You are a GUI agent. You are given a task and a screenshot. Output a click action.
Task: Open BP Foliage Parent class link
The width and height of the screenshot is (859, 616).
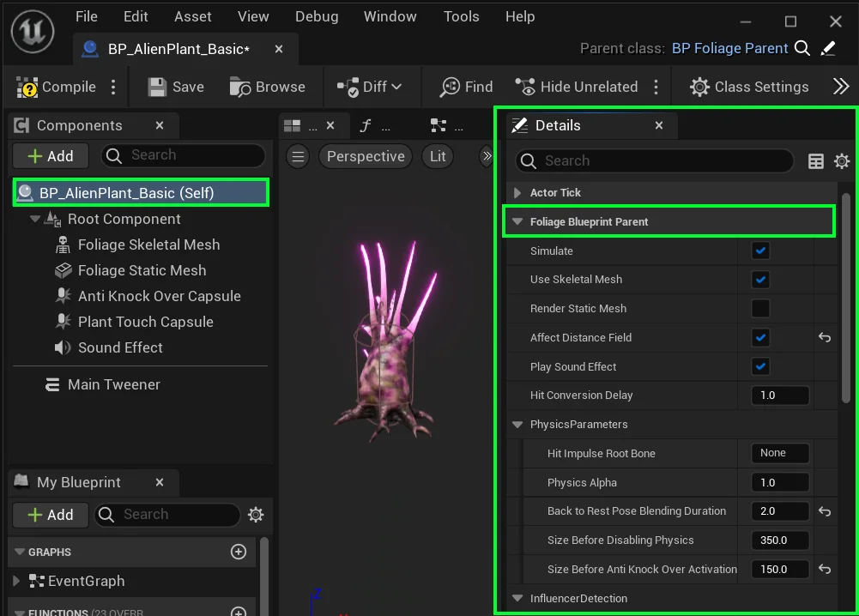729,48
